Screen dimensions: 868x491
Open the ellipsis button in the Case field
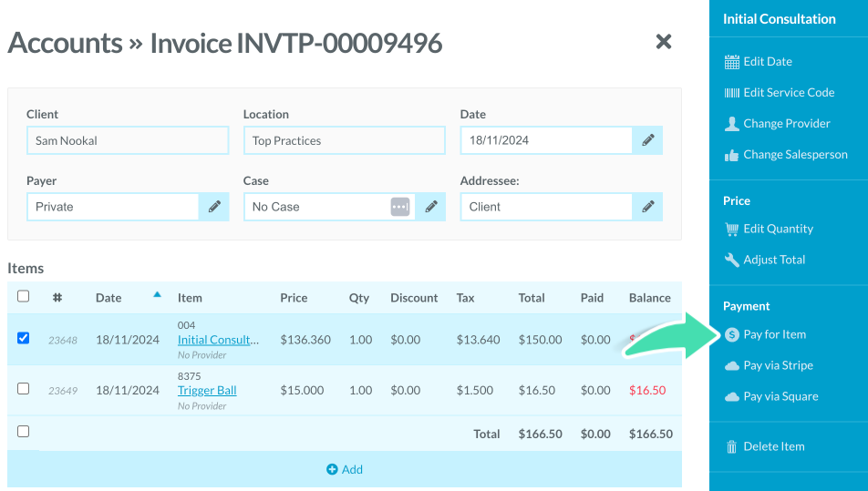400,207
